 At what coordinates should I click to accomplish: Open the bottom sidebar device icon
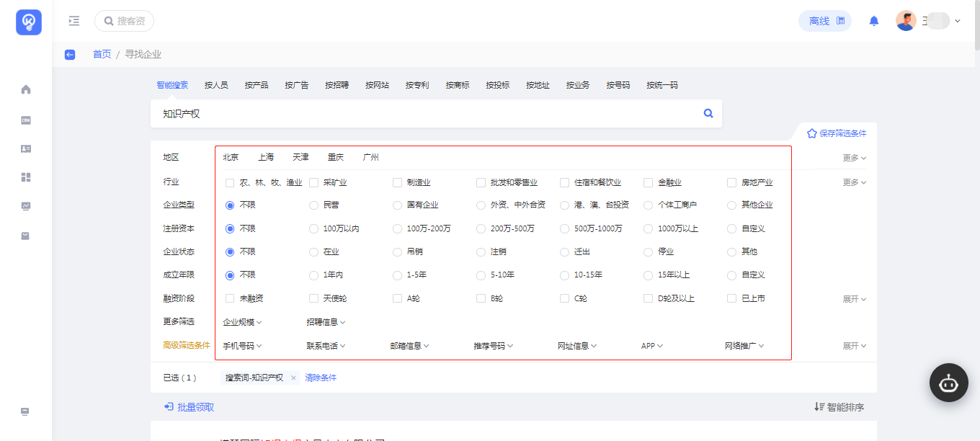point(25,411)
